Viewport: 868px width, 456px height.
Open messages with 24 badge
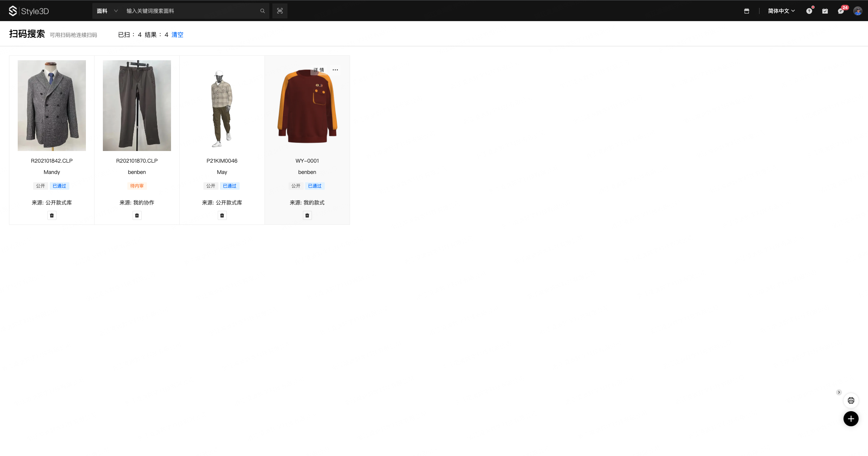[841, 11]
